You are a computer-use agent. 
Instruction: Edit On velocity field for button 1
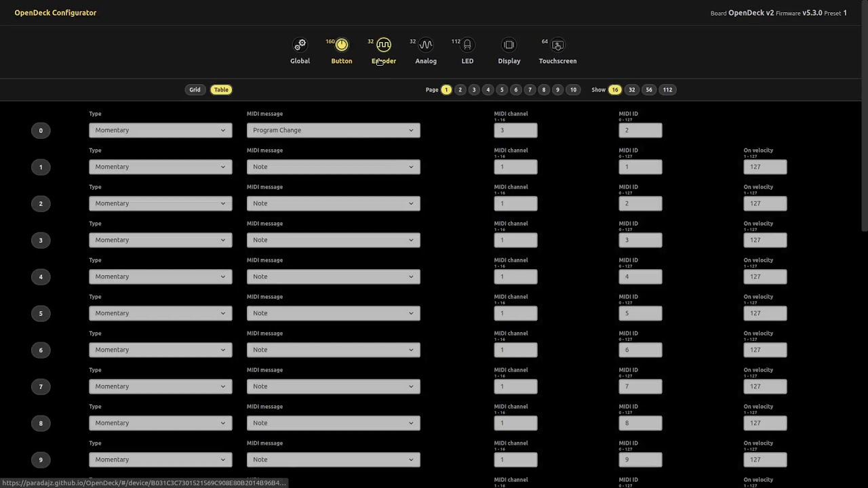[x=766, y=167]
